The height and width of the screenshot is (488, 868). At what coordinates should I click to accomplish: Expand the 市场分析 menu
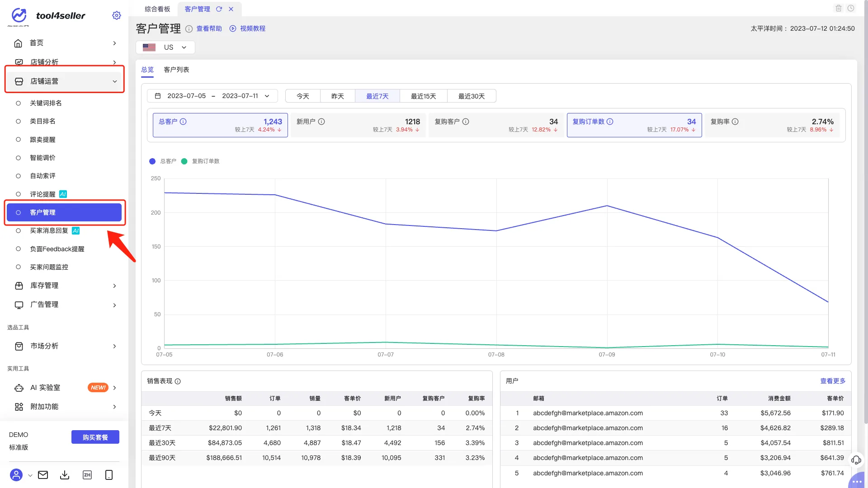coord(114,346)
